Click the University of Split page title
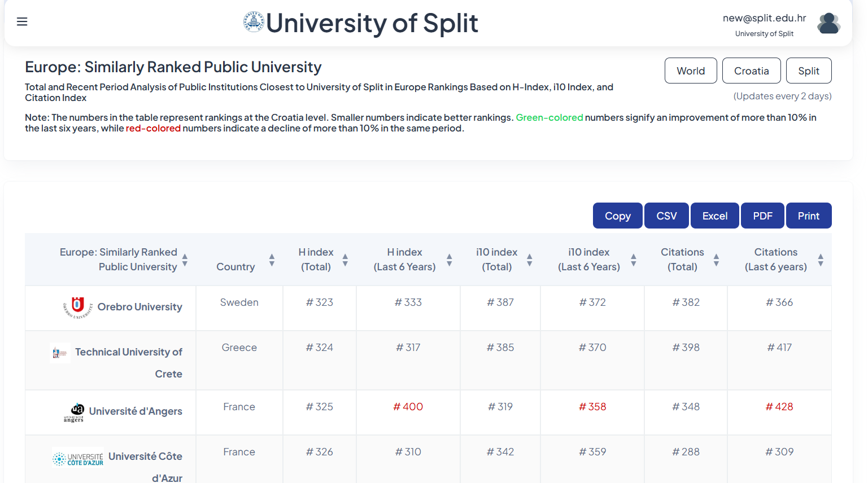 [372, 23]
